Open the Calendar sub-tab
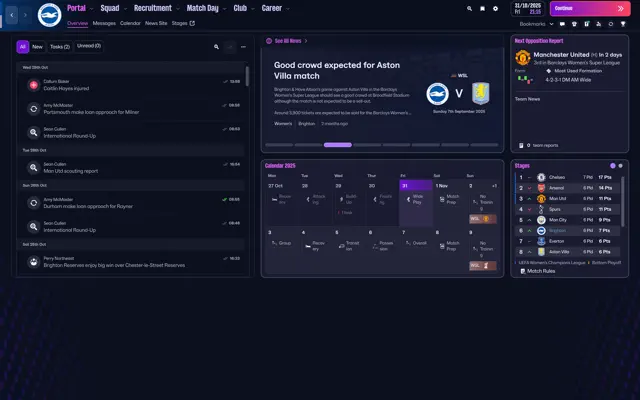 tap(130, 23)
